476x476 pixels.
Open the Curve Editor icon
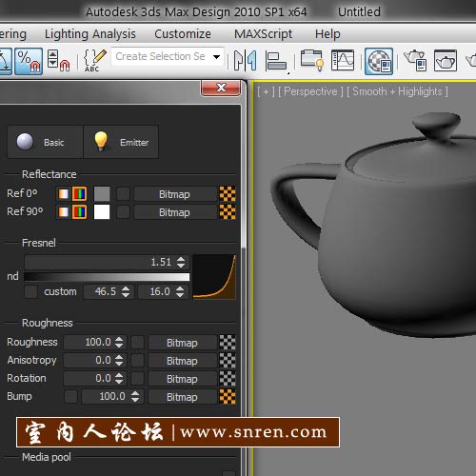pyautogui.click(x=343, y=60)
